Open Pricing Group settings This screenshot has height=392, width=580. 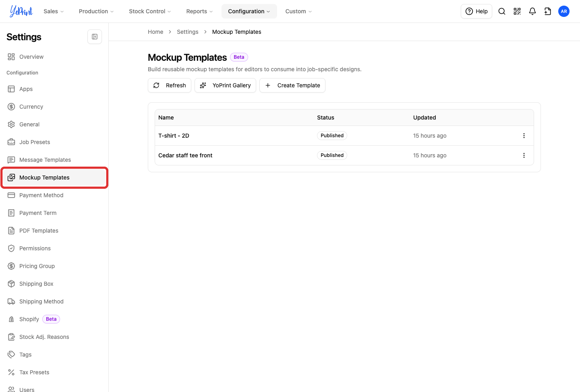pyautogui.click(x=54, y=266)
